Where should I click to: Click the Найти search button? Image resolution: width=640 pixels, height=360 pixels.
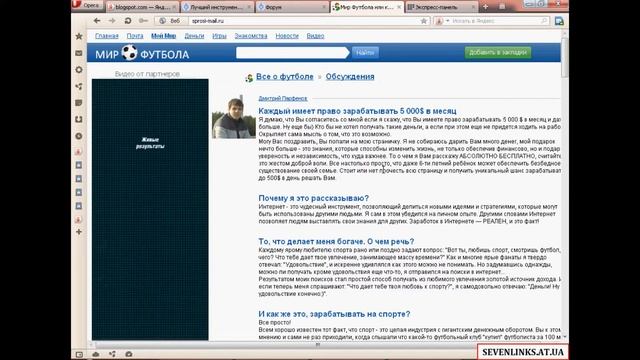(x=365, y=53)
